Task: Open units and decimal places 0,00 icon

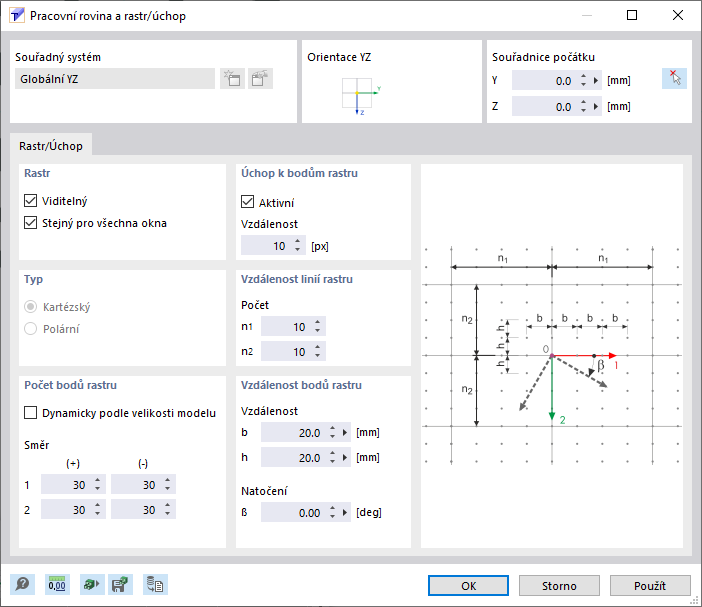Action: coord(57,585)
